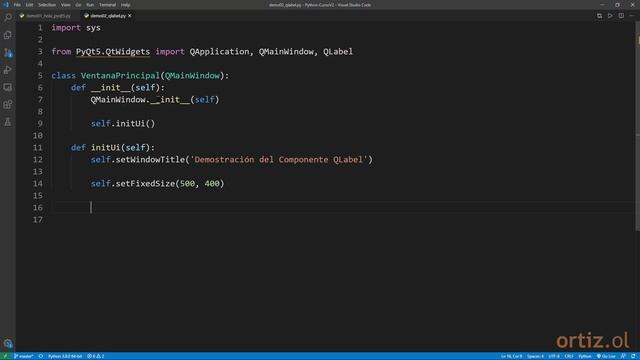Click 'PyQt5.QtWidgets' on line 3
The height and width of the screenshot is (360, 640).
point(113,52)
